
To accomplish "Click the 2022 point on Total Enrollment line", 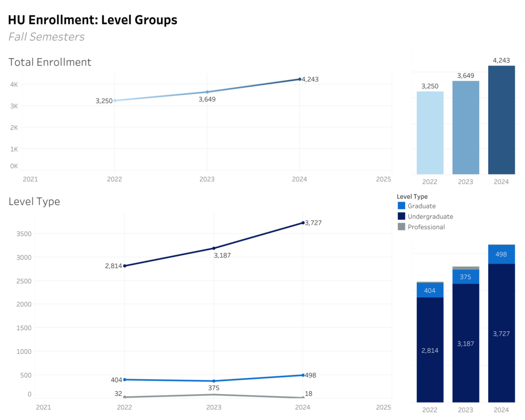I will click(115, 101).
